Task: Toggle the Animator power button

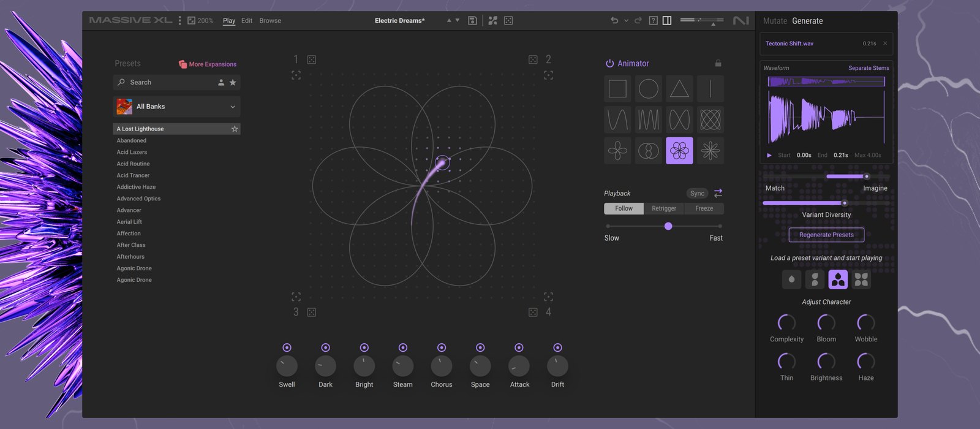Action: tap(609, 63)
